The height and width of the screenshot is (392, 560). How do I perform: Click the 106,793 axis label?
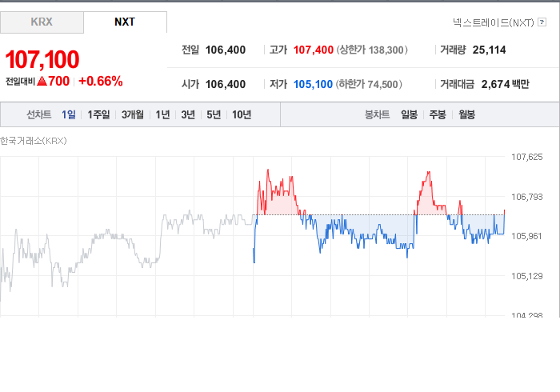point(526,197)
